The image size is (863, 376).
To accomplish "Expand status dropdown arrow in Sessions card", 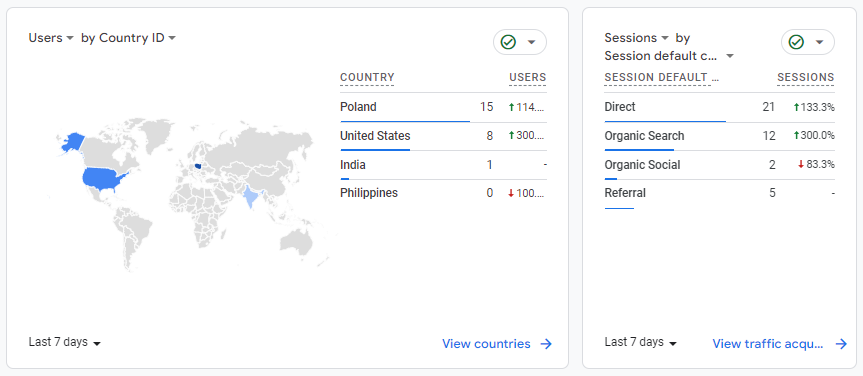I will [820, 42].
